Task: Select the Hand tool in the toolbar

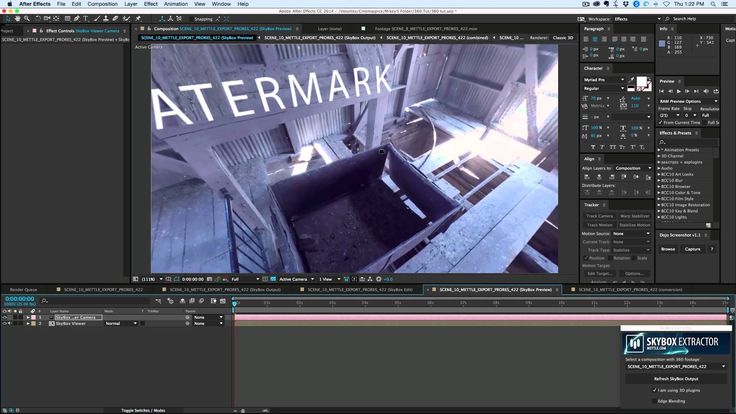Action: pos(18,19)
